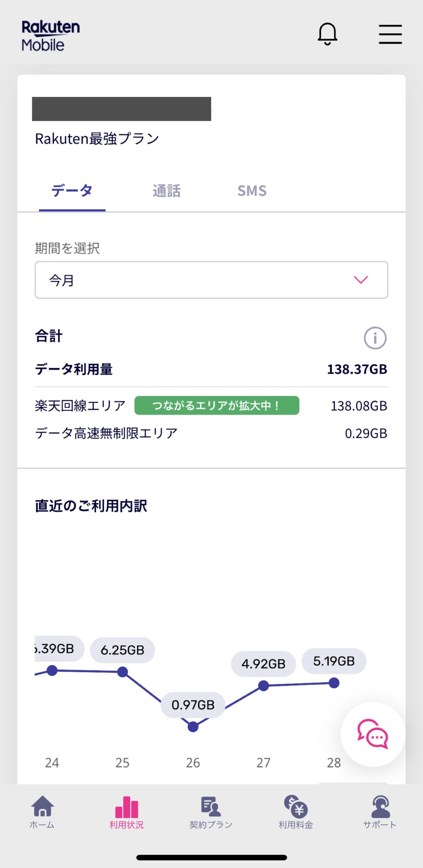Switch to the SMS tab
The height and width of the screenshot is (868, 423).
tap(252, 191)
